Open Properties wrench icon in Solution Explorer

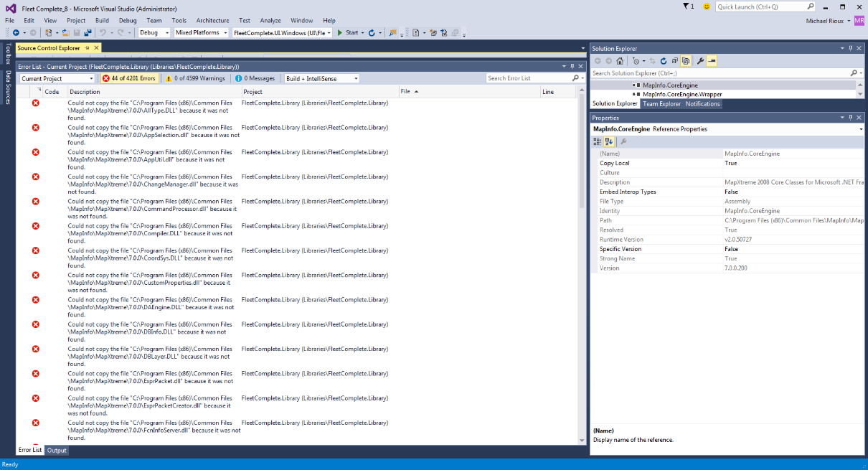700,61
